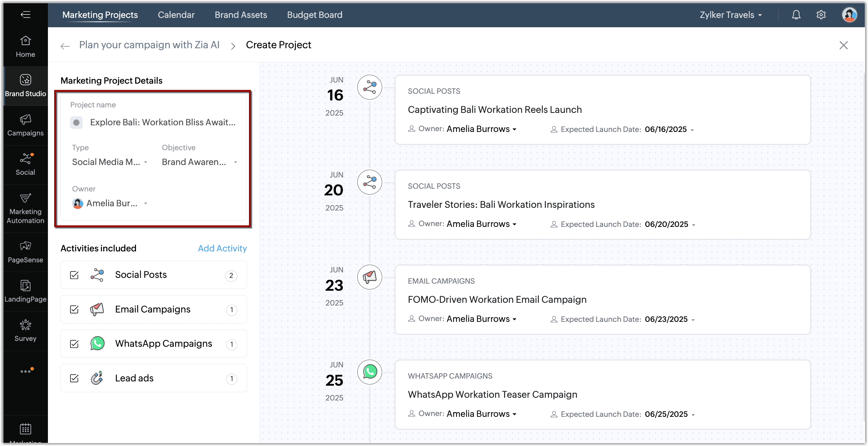The image size is (868, 446).
Task: Click the notifications bell icon
Action: click(x=796, y=15)
